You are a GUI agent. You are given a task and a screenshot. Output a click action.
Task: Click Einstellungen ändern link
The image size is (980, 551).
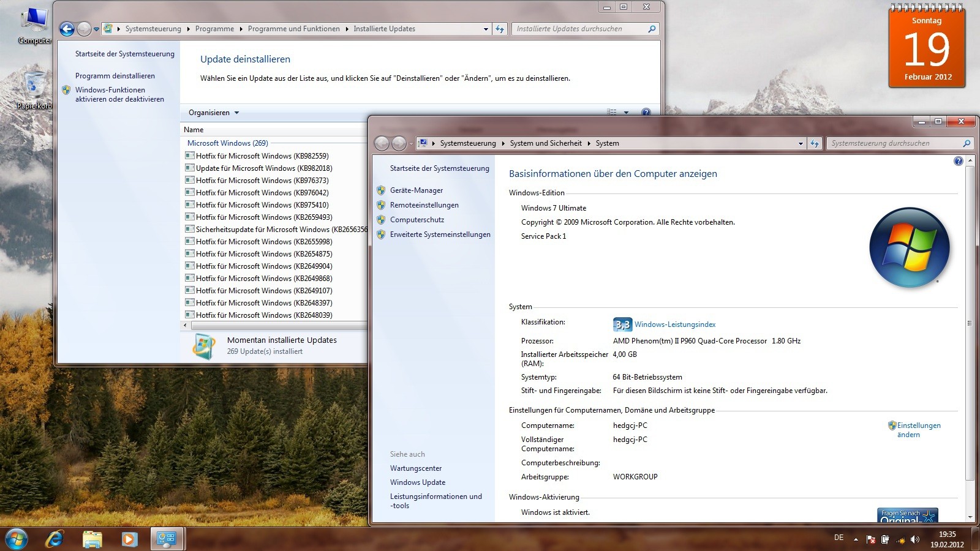919,430
